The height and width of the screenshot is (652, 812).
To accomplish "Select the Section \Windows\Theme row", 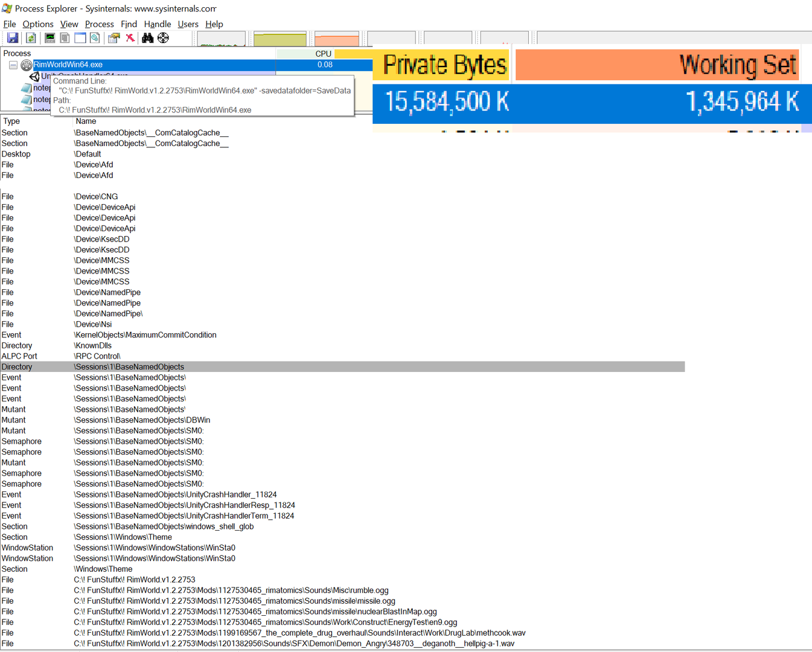I will (342, 569).
